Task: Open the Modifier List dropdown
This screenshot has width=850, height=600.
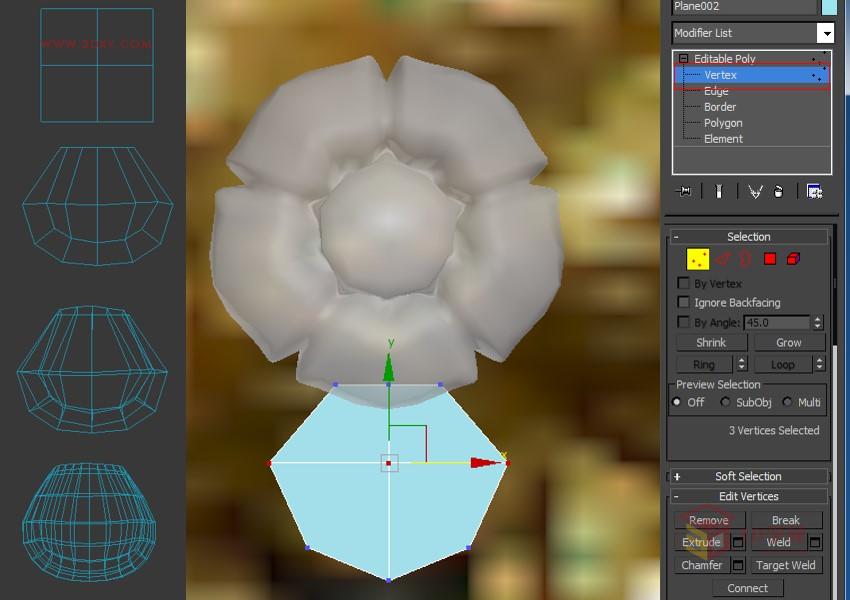Action: (x=826, y=33)
